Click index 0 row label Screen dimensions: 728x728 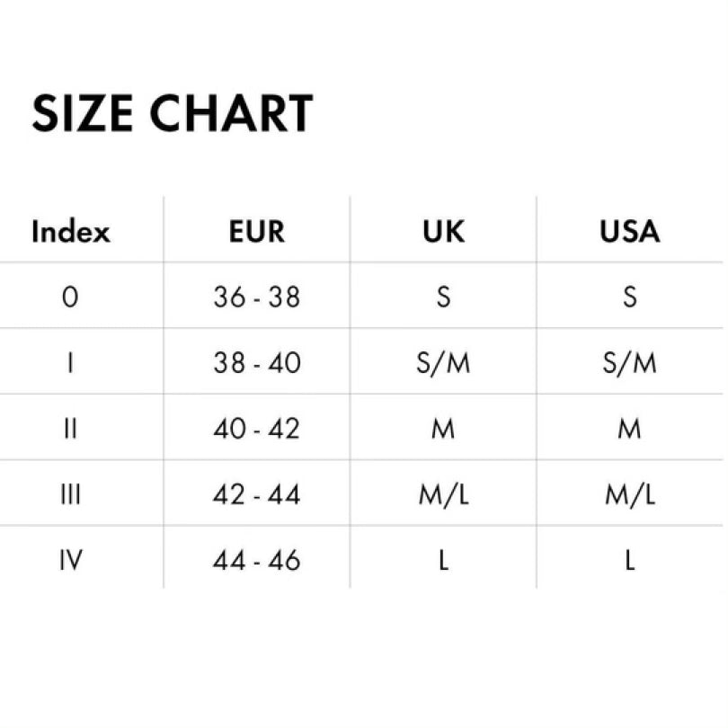70,297
